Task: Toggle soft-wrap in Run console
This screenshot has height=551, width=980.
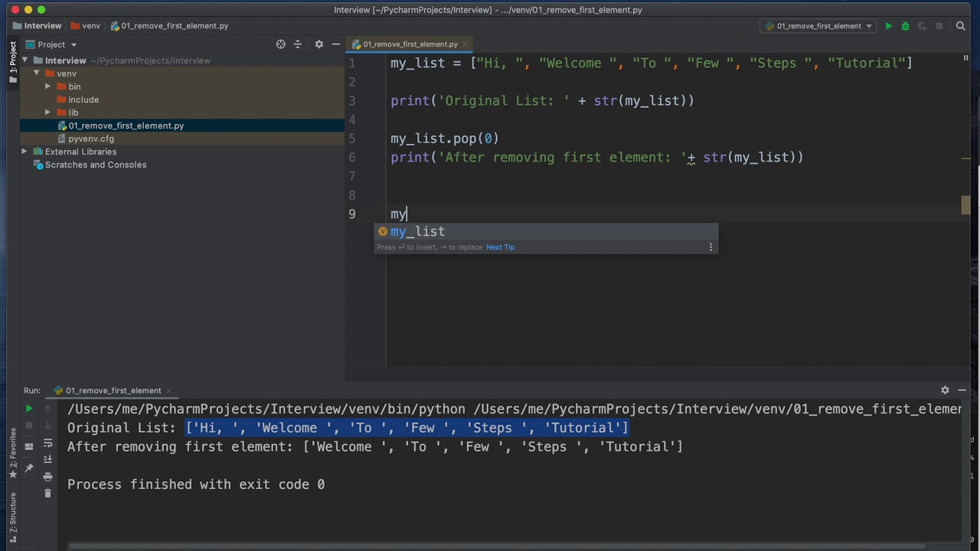Action: 47,443
